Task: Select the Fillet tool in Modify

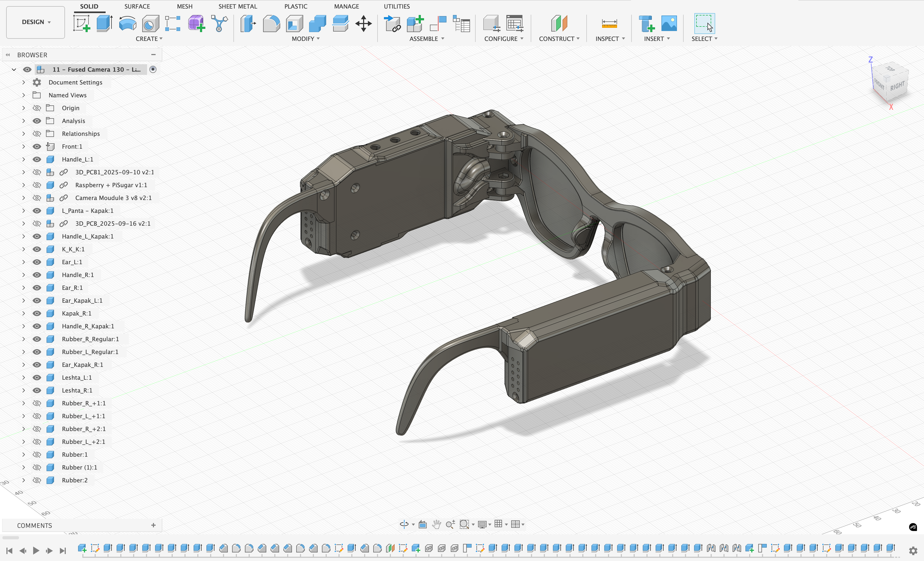Action: coord(271,23)
